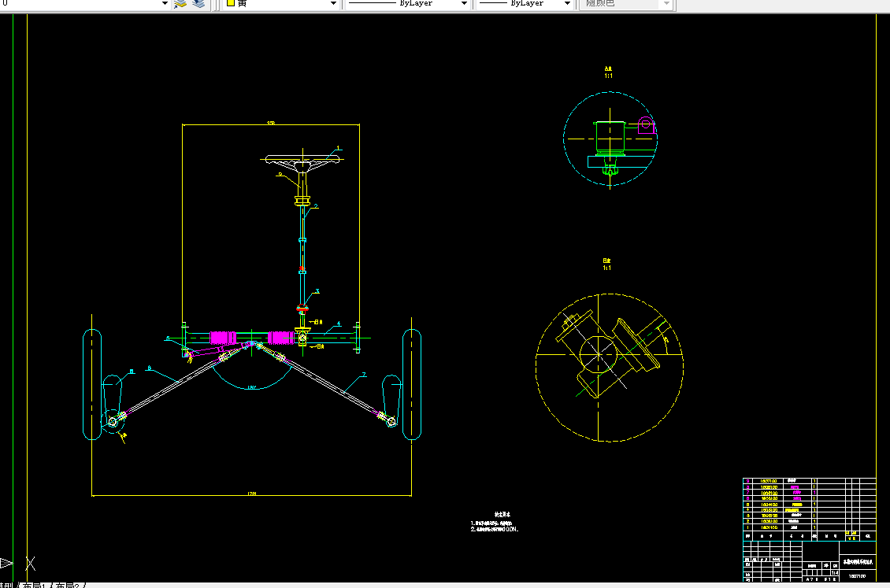Viewport: 890px width, 588px height.
Task: Click callout number 1 beside the steering wheel
Action: (x=339, y=149)
